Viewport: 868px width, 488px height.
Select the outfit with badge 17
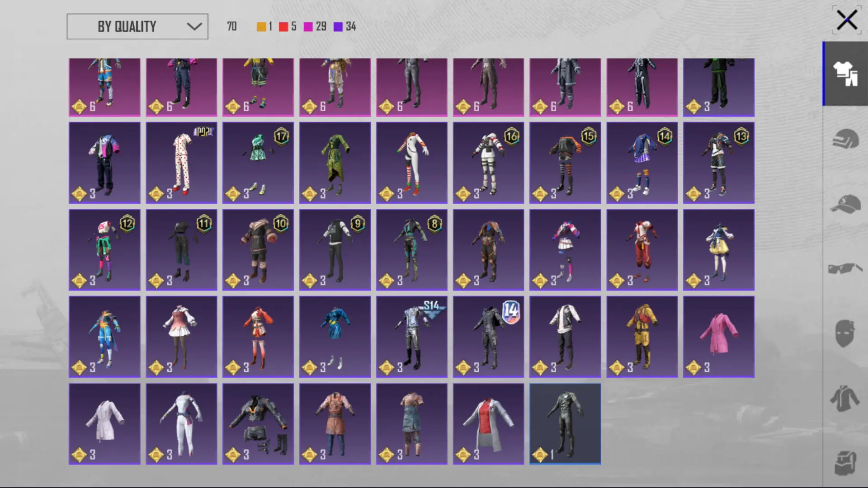[258, 163]
